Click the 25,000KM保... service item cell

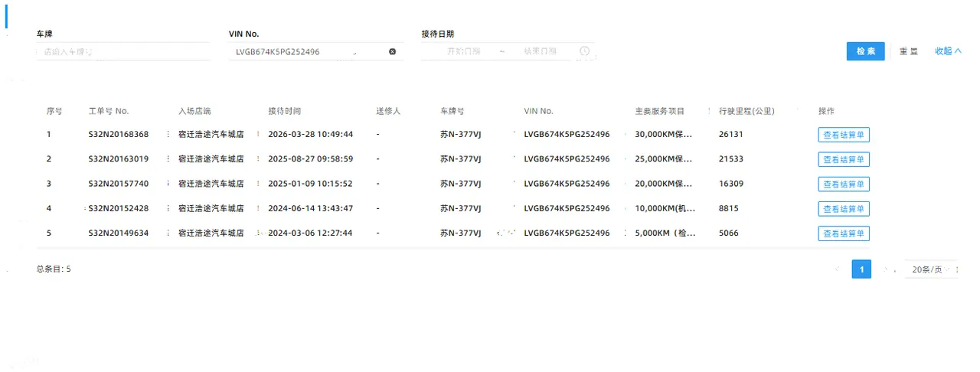tap(664, 159)
